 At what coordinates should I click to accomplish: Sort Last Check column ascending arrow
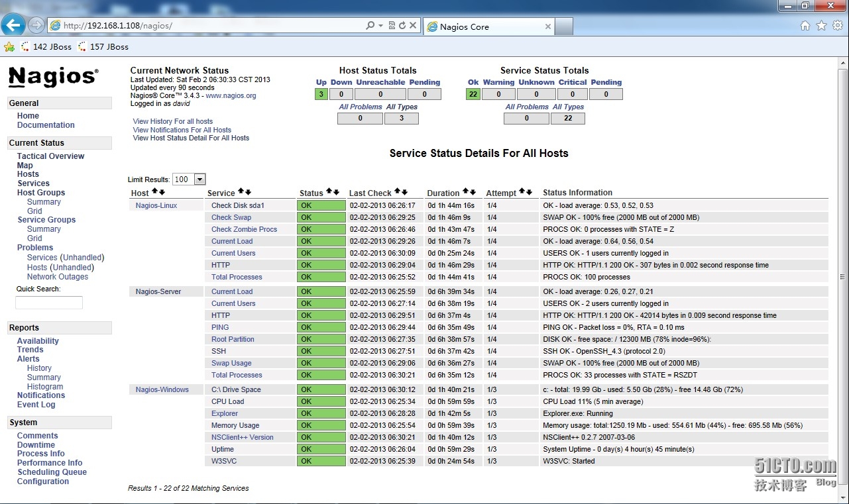coord(398,192)
